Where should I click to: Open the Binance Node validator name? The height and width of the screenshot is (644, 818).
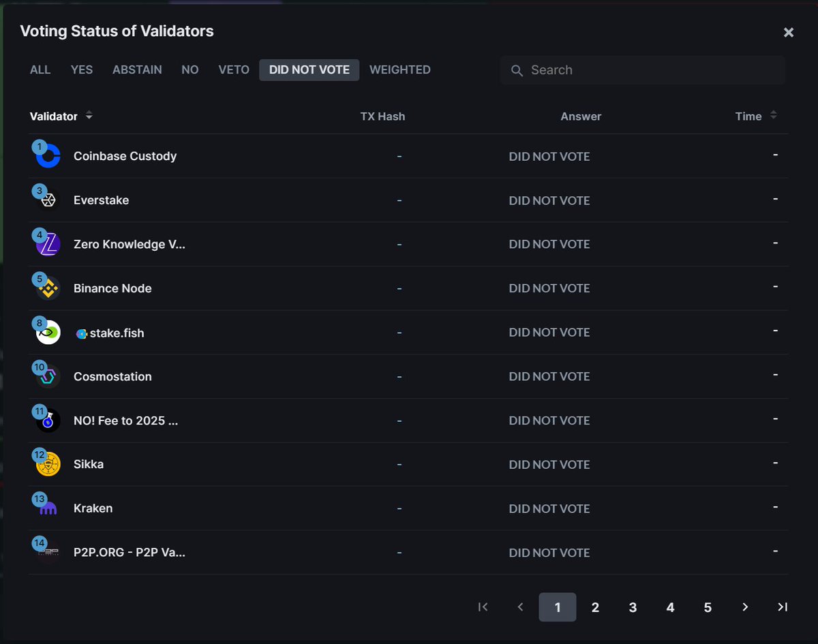112,288
